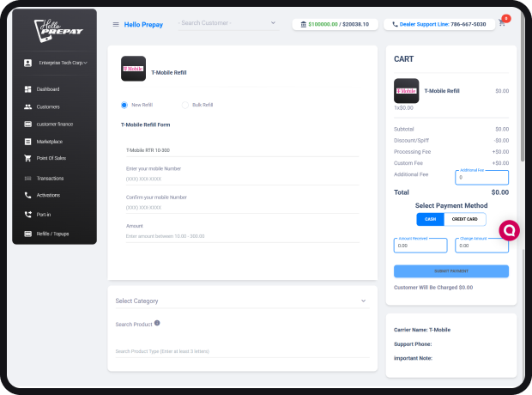The width and height of the screenshot is (532, 395).
Task: Choose CASH payment method
Action: point(430,219)
